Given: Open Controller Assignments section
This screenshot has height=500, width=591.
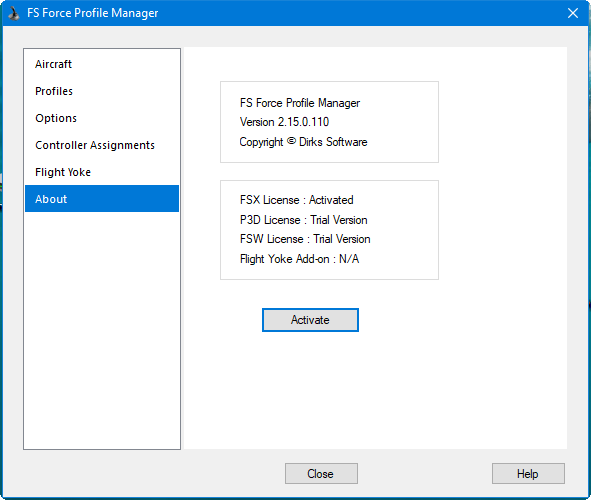Looking at the screenshot, I should pyautogui.click(x=102, y=145).
